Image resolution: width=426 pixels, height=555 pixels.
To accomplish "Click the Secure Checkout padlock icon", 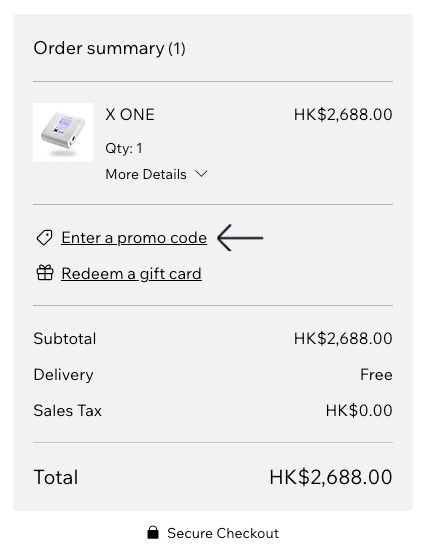I will [x=153, y=533].
